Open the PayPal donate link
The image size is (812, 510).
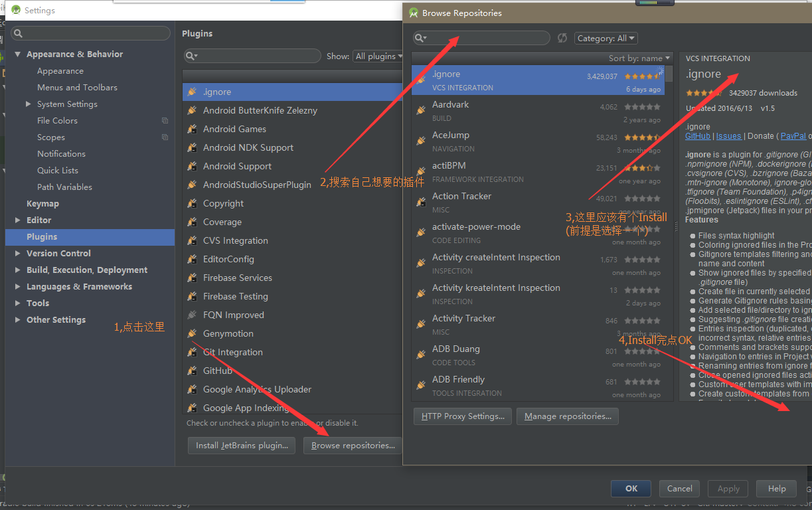point(793,136)
